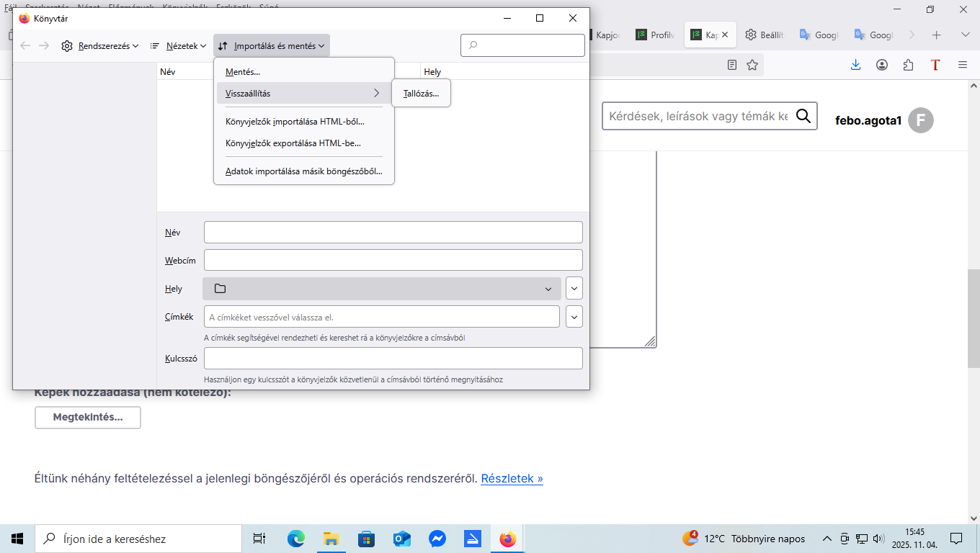The image size is (980, 553).
Task: Open Microsoft Edge from the taskbar
Action: pyautogui.click(x=296, y=539)
